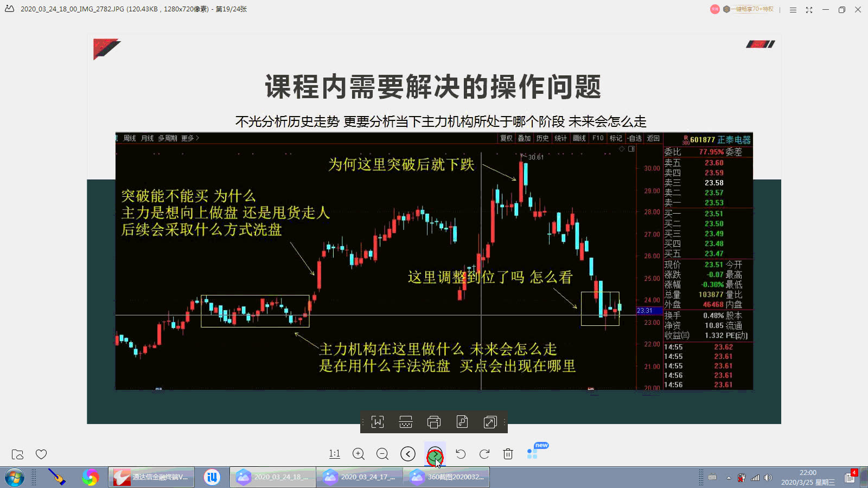Open the viewer's hamburger main menu
This screenshot has width=868, height=488.
pyautogui.click(x=793, y=10)
